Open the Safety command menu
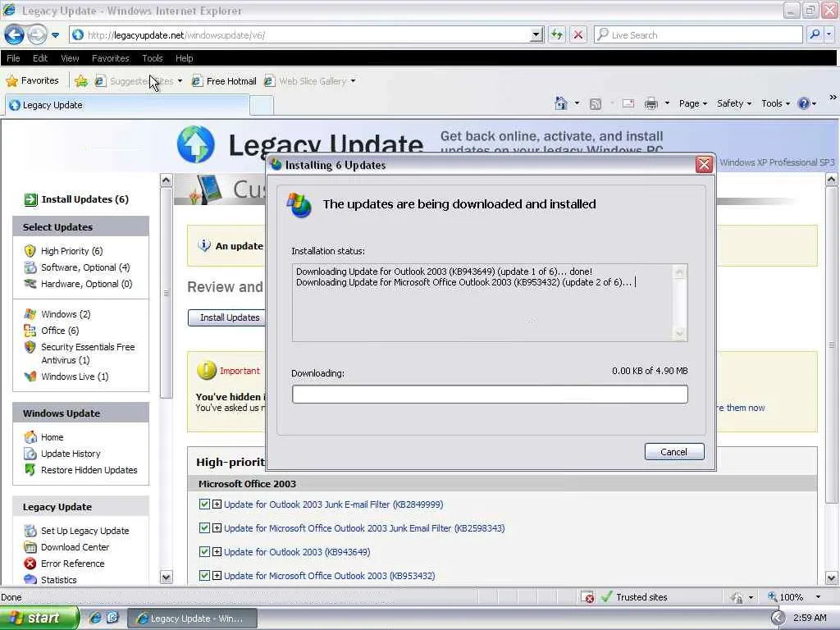The width and height of the screenshot is (840, 630). point(734,103)
